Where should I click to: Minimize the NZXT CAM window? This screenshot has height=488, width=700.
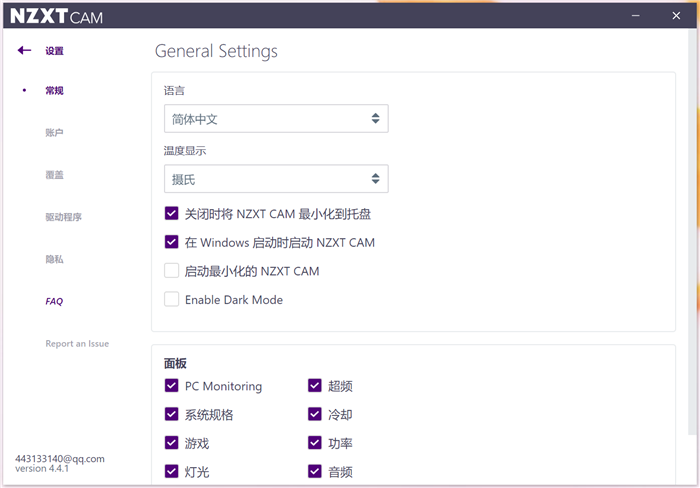pos(634,15)
